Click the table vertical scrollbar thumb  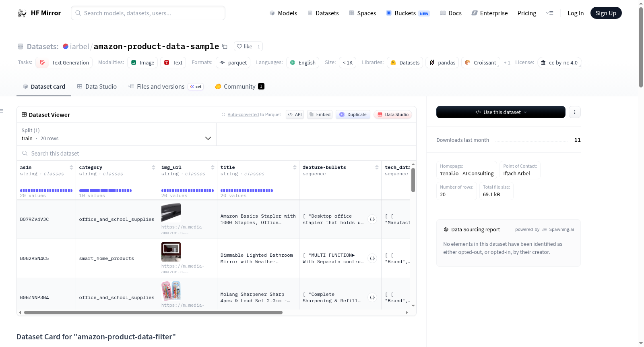pos(413,180)
